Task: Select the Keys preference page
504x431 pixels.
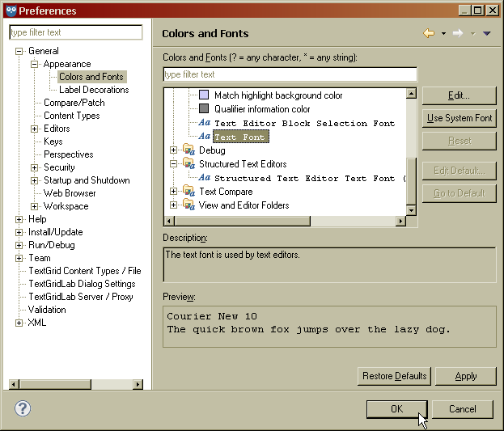Action: pos(53,142)
